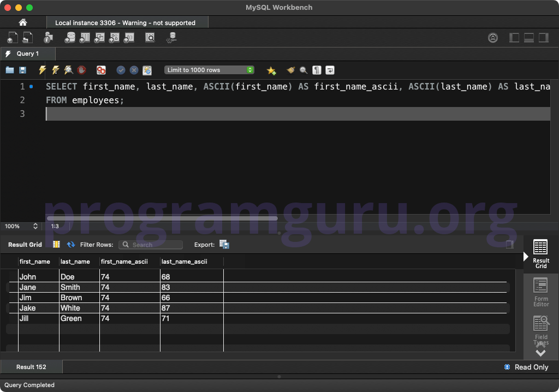Toggle stop-script-on-error mode
The height and width of the screenshot is (392, 559).
[x=102, y=70]
